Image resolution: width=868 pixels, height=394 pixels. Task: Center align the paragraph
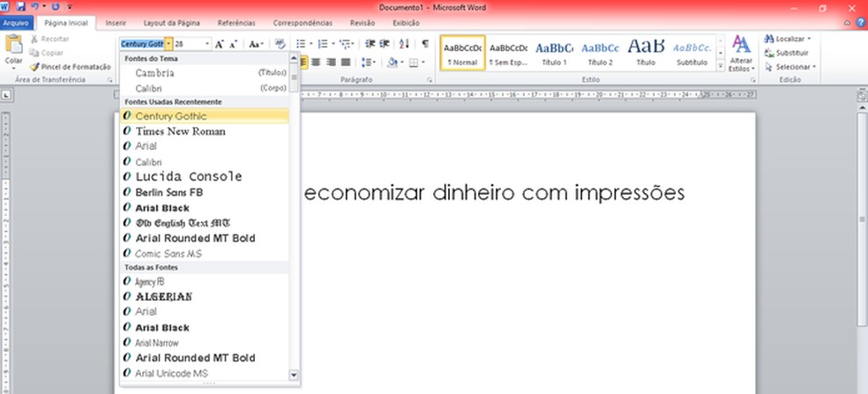coord(317,62)
